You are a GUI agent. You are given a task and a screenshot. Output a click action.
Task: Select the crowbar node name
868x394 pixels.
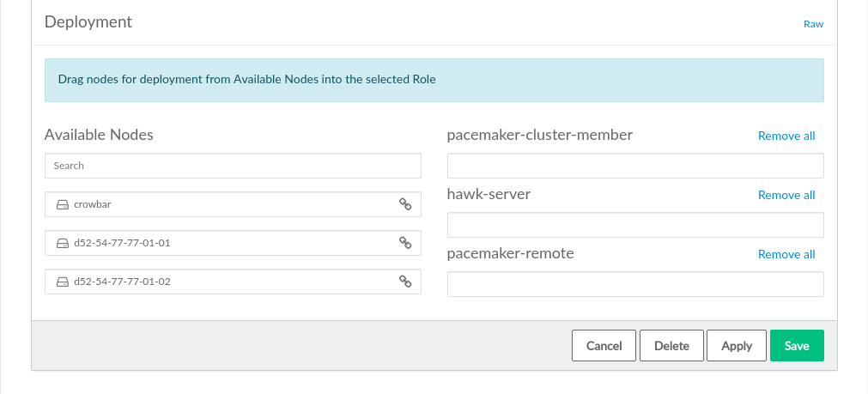93,205
